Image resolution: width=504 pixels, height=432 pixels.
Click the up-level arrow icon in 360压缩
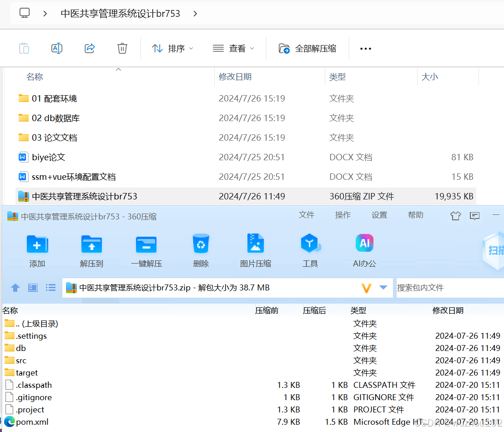point(15,288)
